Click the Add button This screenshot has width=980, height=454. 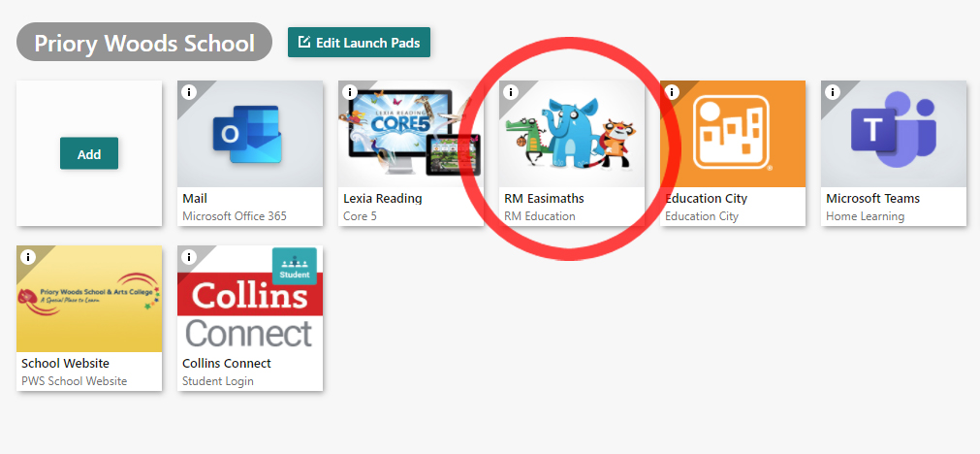(x=89, y=153)
